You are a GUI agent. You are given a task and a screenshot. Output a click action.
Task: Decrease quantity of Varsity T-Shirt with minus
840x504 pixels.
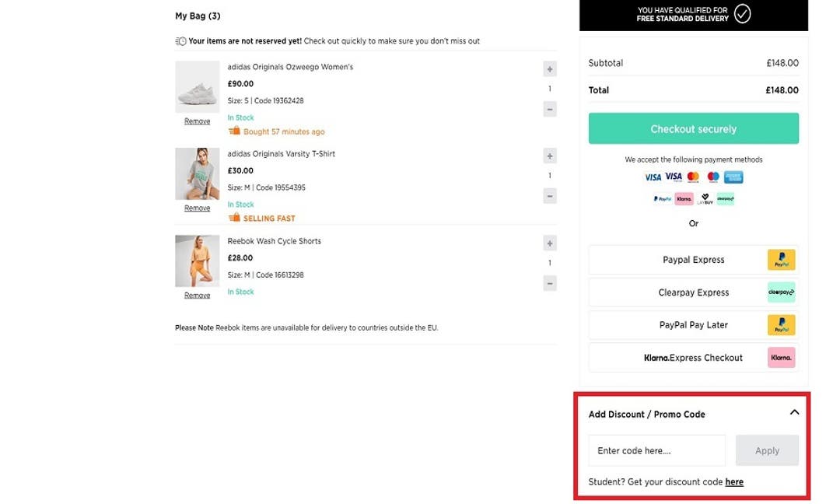[549, 195]
